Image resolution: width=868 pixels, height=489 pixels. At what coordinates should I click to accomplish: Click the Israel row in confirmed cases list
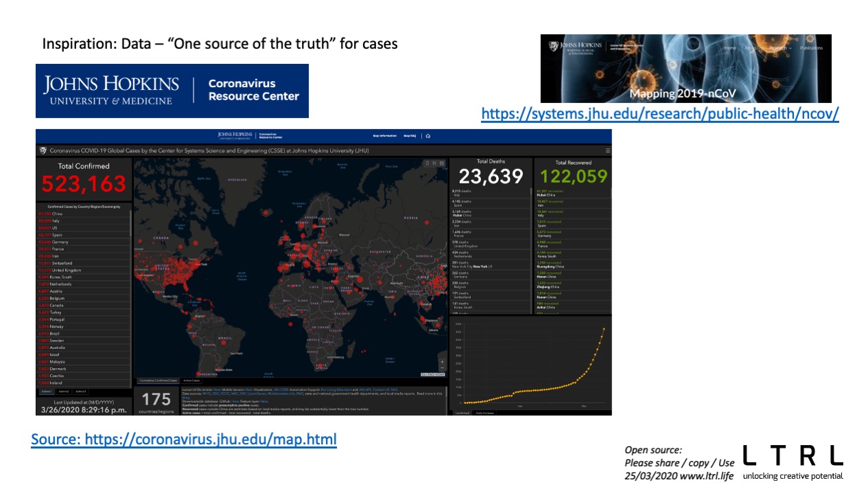[82, 354]
